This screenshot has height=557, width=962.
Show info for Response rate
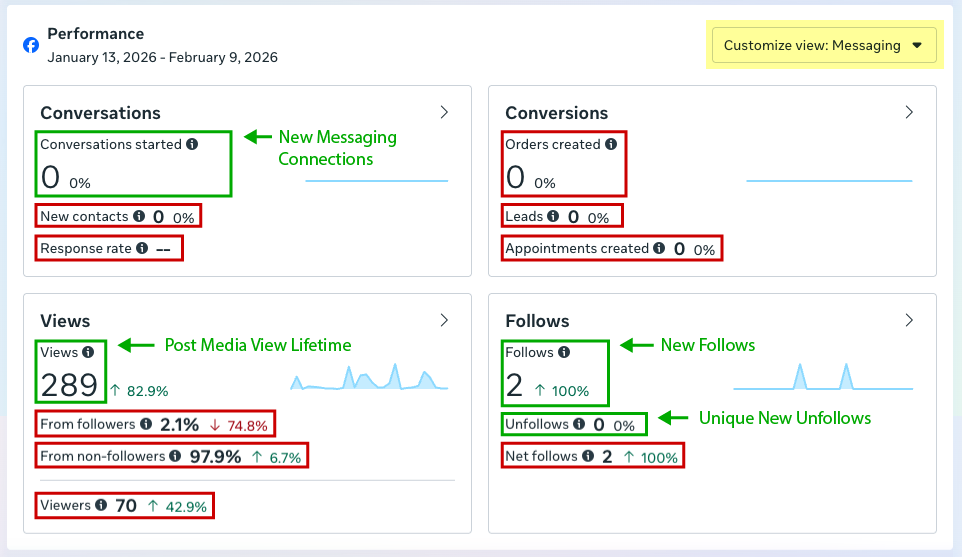142,248
